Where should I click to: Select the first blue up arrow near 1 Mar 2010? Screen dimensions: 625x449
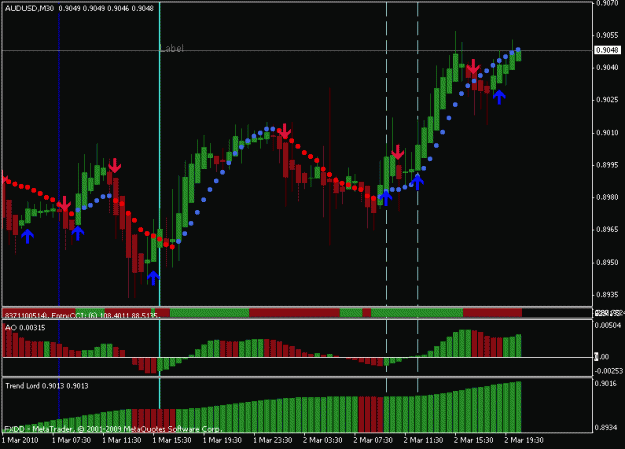(x=28, y=236)
